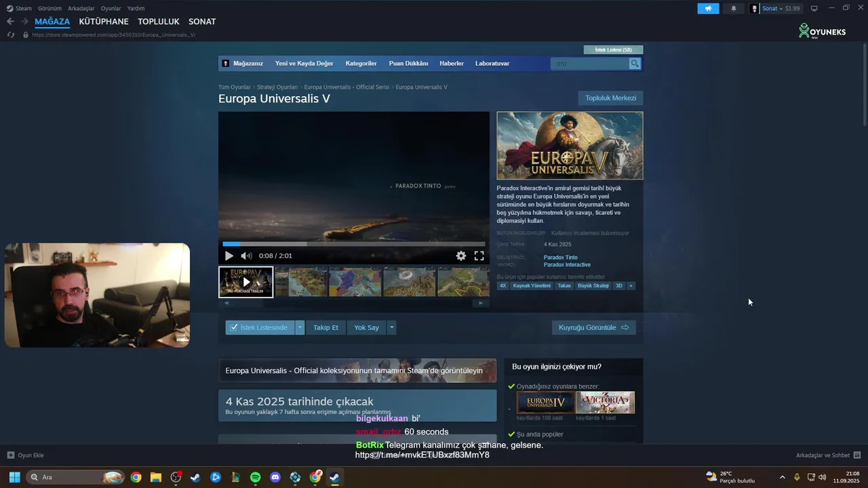Open Topluluk Merkezi
The image size is (868, 488).
pyautogui.click(x=610, y=98)
